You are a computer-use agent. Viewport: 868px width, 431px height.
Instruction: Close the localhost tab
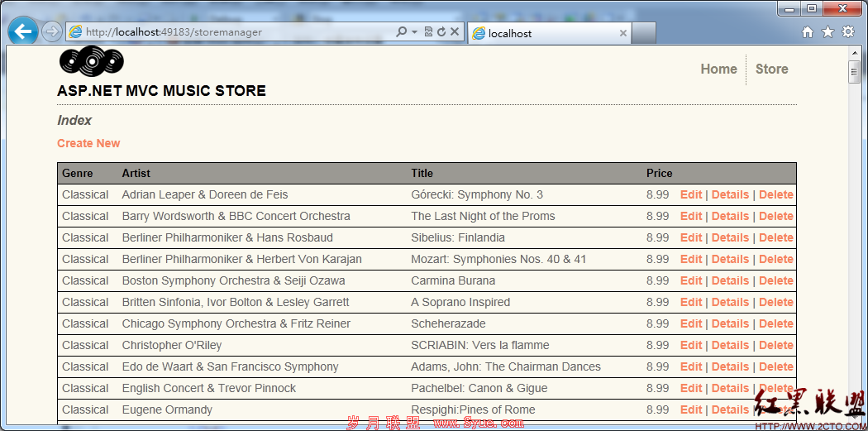click(x=622, y=33)
